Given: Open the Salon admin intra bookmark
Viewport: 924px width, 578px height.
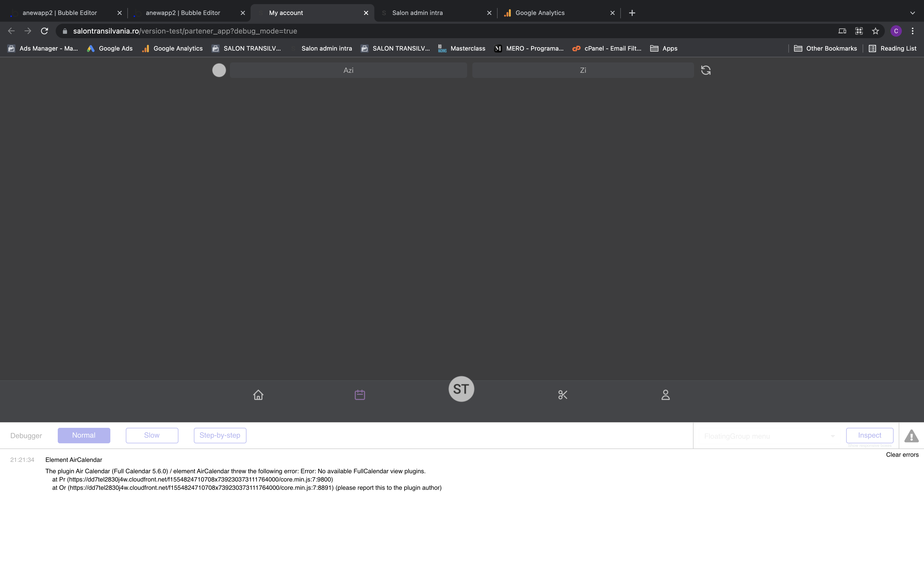Looking at the screenshot, I should click(321, 48).
